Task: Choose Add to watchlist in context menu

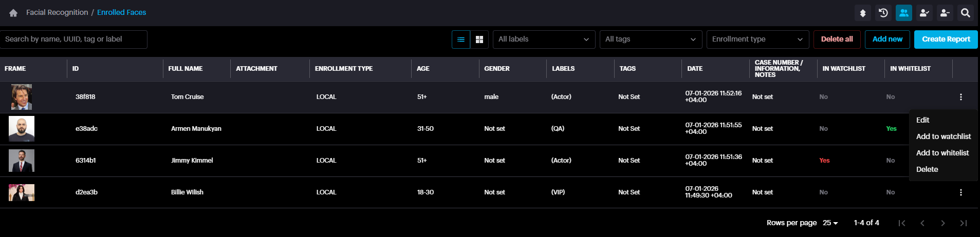Action: (943, 136)
